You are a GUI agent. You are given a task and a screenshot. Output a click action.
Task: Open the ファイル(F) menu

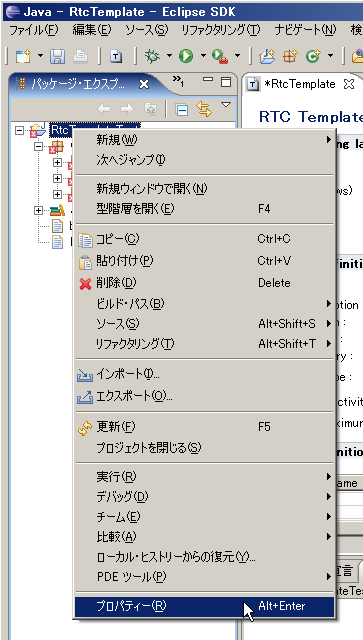[33, 30]
